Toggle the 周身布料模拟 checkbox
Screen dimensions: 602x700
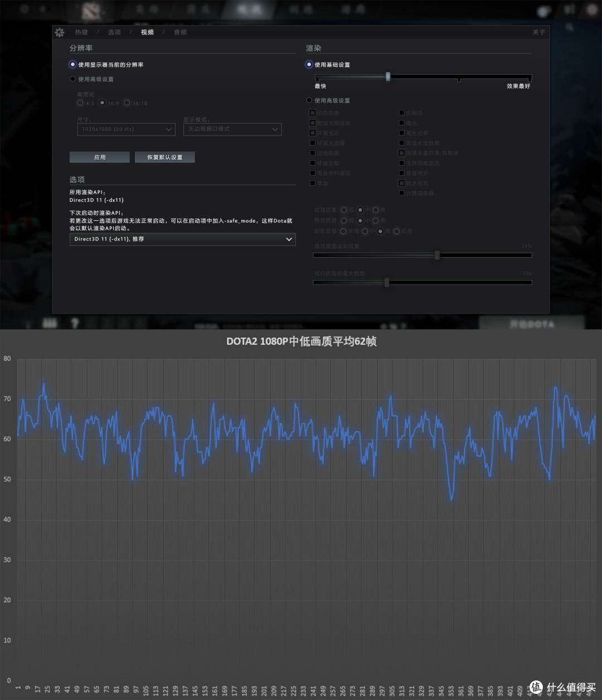click(x=313, y=173)
